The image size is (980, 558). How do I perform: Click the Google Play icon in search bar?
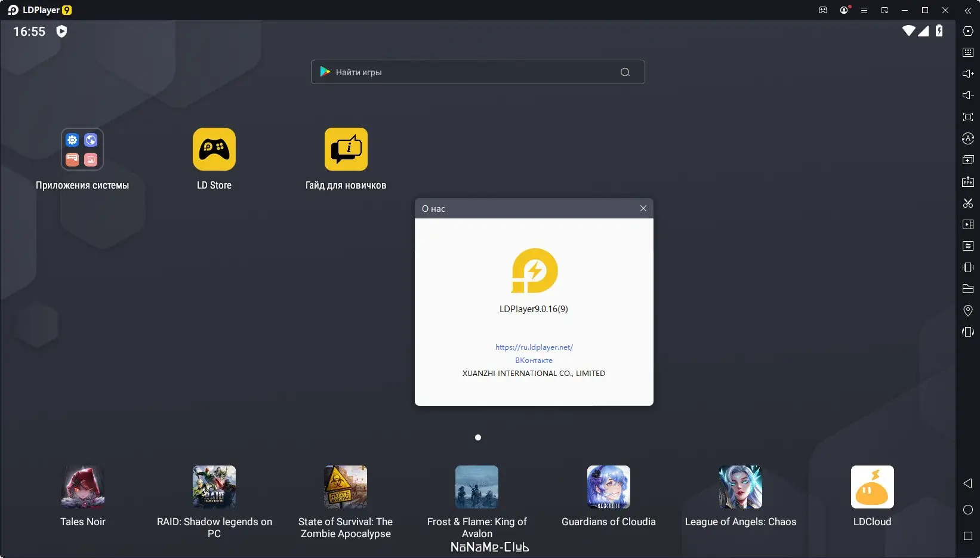point(325,72)
